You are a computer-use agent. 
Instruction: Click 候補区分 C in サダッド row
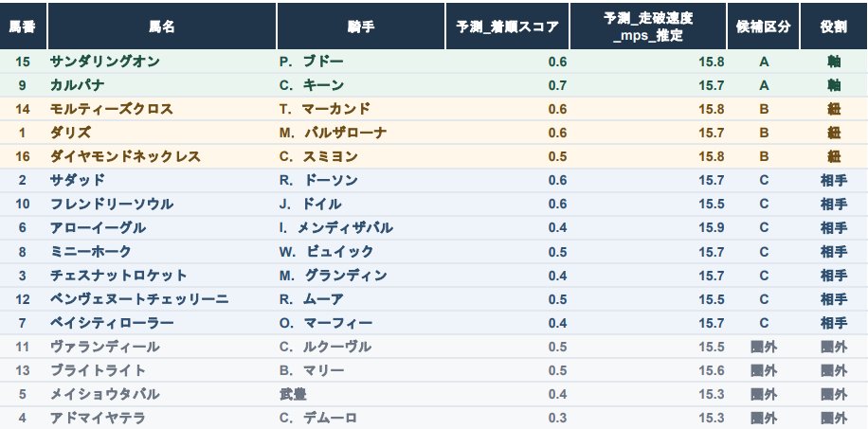(x=764, y=181)
